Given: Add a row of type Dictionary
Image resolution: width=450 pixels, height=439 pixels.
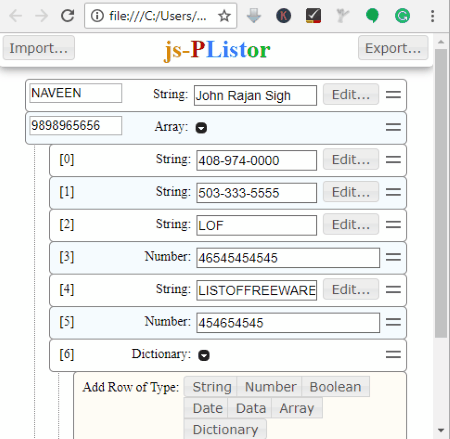Looking at the screenshot, I should [225, 429].
